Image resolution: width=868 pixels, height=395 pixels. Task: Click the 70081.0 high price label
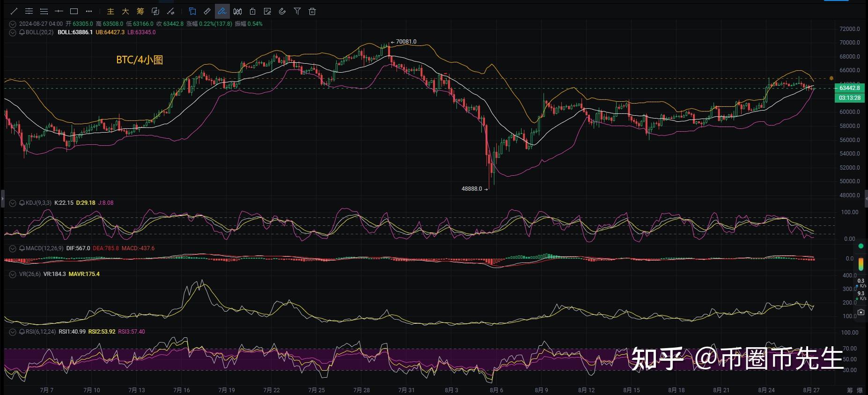(x=406, y=42)
